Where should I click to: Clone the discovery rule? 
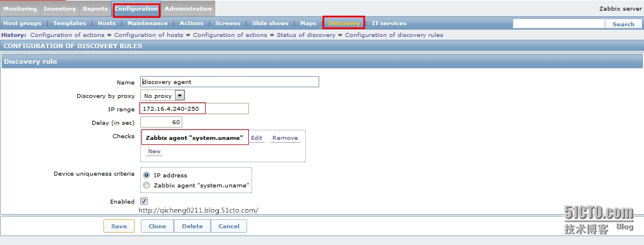[157, 226]
